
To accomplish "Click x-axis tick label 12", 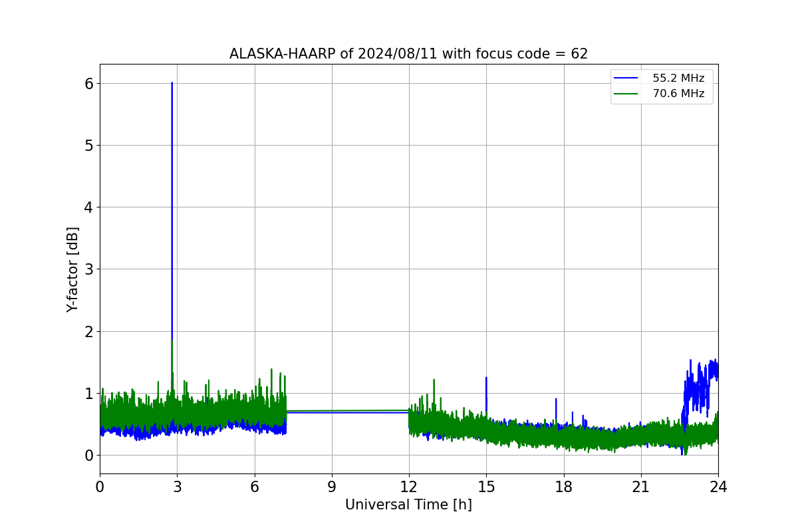I will tap(409, 486).
